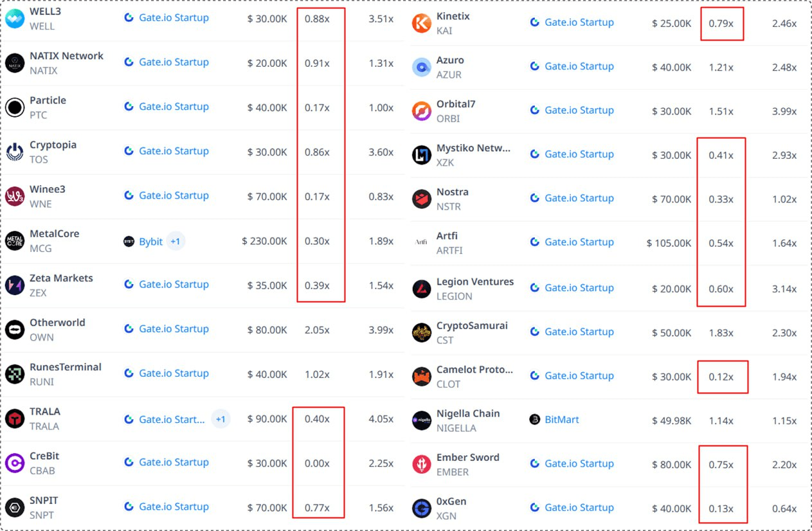Open Gate.io Startup link in Otherworld row
The image size is (812, 531).
pos(174,328)
